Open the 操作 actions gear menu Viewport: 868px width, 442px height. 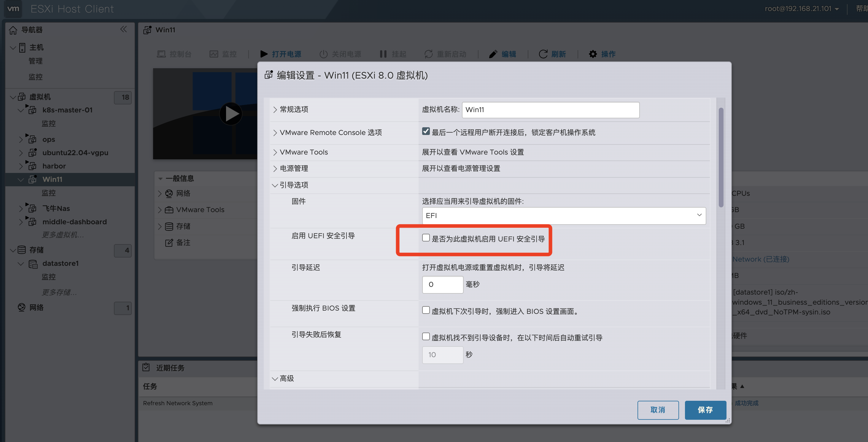pos(602,54)
